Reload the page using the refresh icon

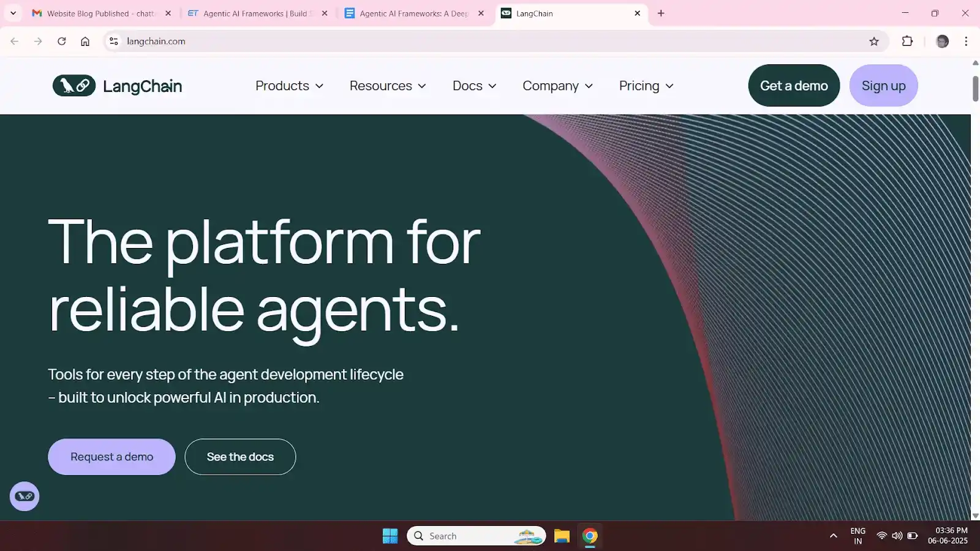point(61,41)
